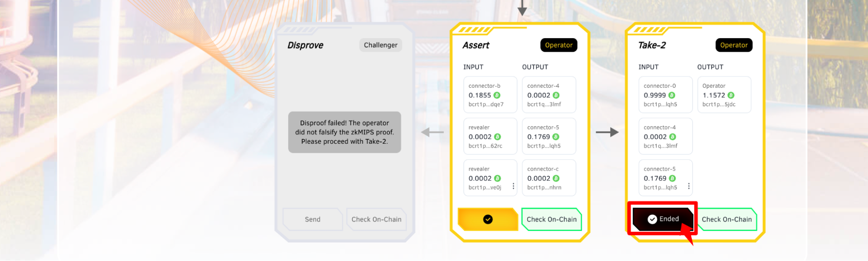Select the Operator badge on the Take-2 card
The width and height of the screenshot is (868, 261).
(734, 45)
